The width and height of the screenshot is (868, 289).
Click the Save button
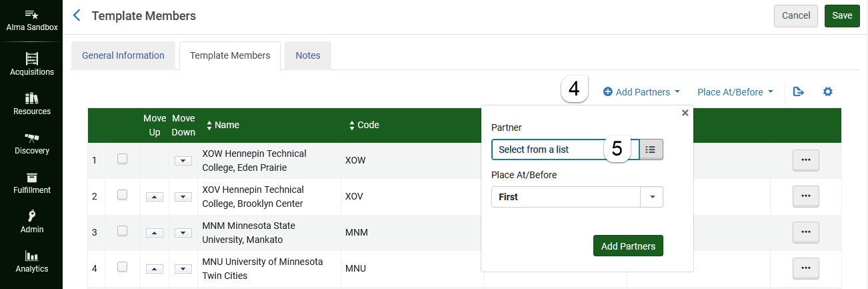[x=842, y=15]
